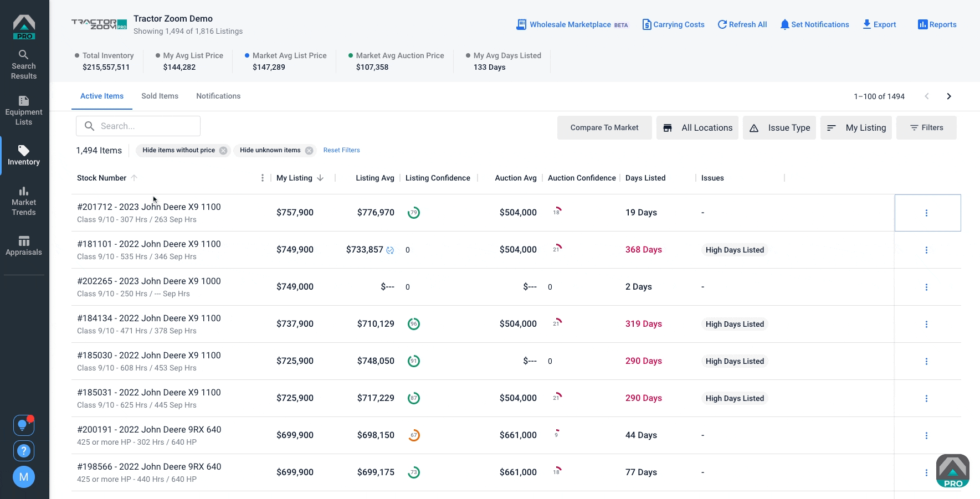
Task: Open Issue Type dropdown
Action: pyautogui.click(x=779, y=127)
